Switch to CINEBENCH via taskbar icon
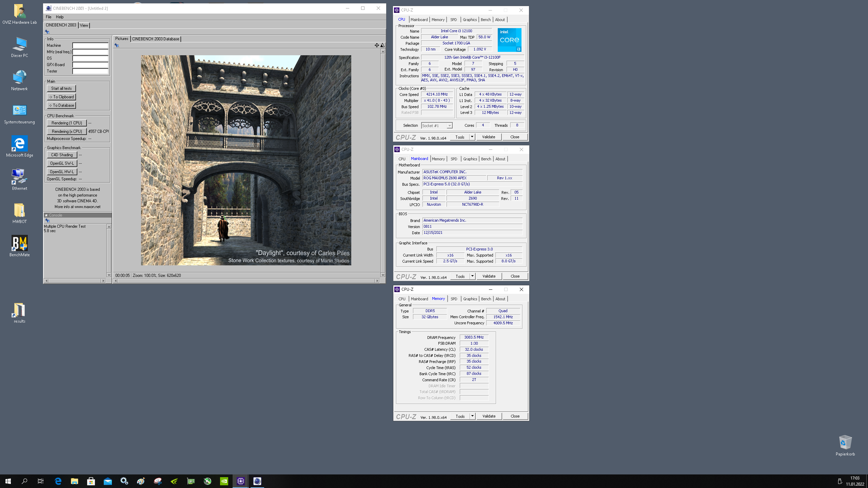Screen dimensions: 868x488 point(257,481)
